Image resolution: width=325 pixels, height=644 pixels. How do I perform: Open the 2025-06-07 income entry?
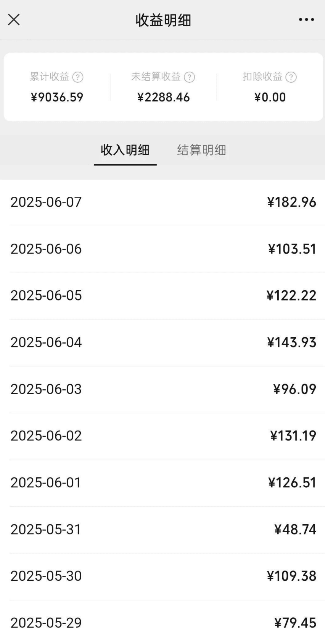tap(162, 202)
